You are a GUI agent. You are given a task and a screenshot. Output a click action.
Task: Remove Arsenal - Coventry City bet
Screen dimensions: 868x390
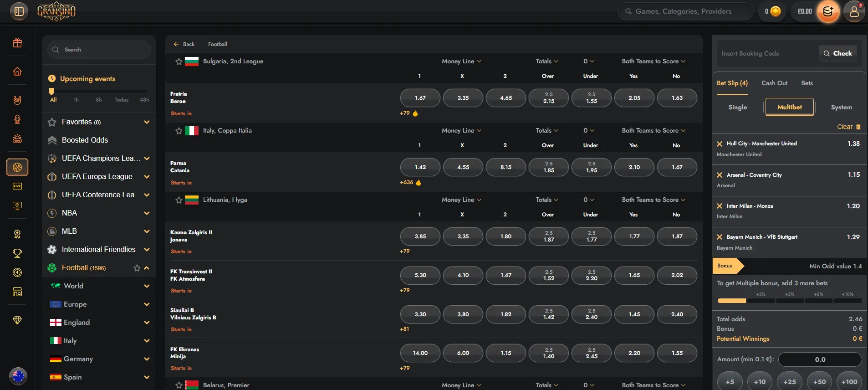click(x=720, y=175)
